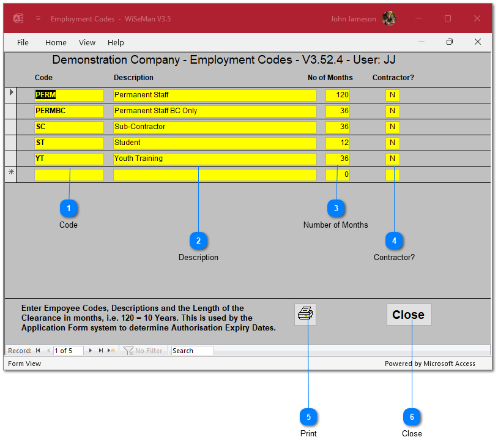This screenshot has height=448, width=498.
Task: Open the View menu
Action: pos(87,42)
